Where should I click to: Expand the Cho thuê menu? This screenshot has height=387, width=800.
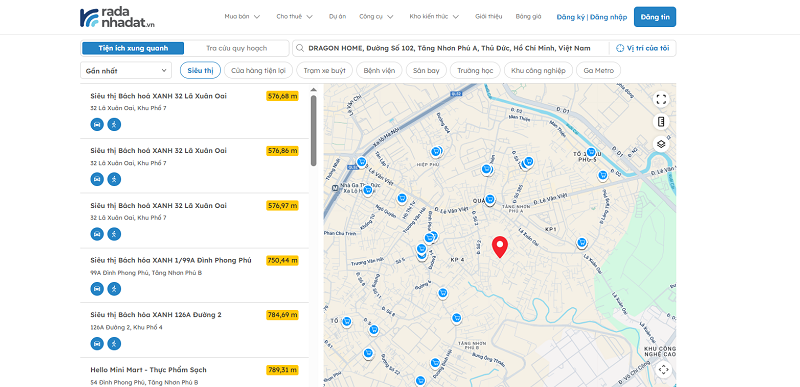pyautogui.click(x=294, y=16)
